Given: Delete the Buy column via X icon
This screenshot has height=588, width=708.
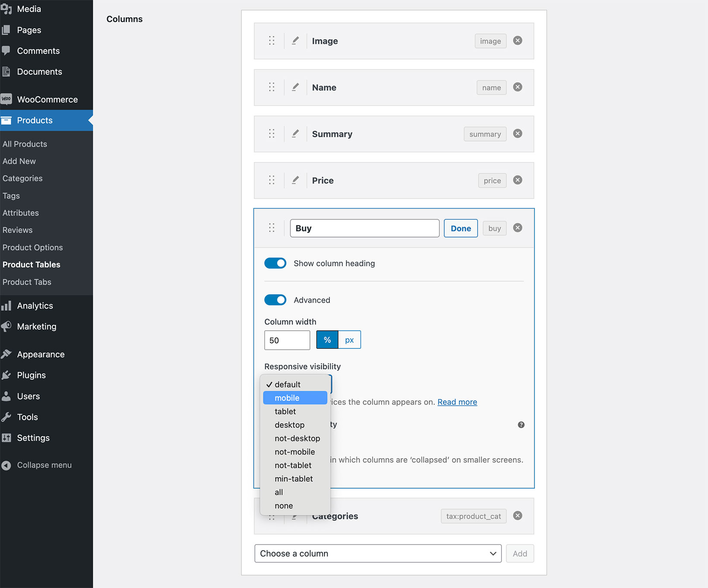Looking at the screenshot, I should [x=517, y=228].
